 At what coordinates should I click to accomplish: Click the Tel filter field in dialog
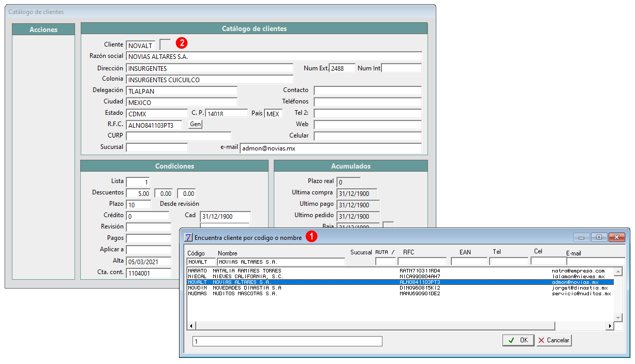(x=509, y=262)
